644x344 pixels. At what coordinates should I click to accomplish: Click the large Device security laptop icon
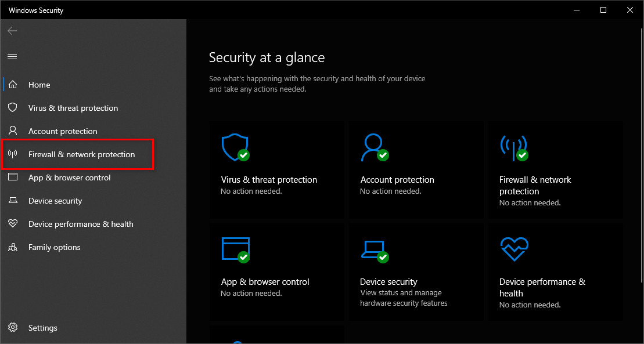[375, 251]
